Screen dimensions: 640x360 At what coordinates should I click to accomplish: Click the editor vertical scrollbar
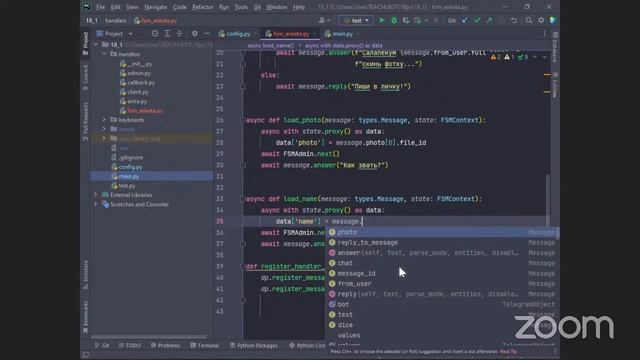coord(548,199)
